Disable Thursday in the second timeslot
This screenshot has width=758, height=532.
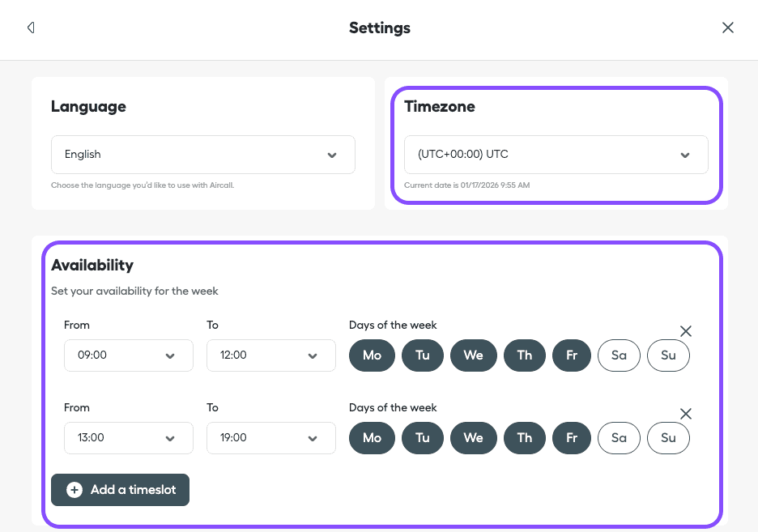tap(524, 437)
